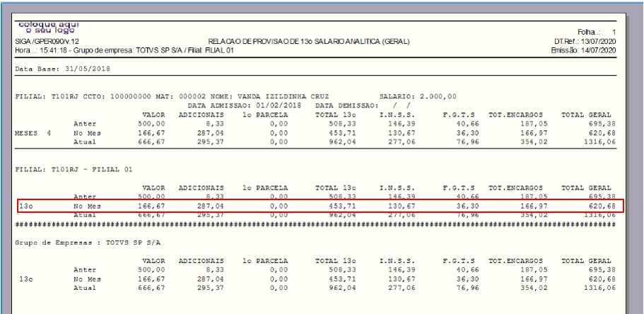The width and height of the screenshot is (644, 314).
Task: Select the report title "RELACAO DE PROVISAO DE 13o SALARIO ANALITICA (GERAL)"
Action: (x=309, y=42)
